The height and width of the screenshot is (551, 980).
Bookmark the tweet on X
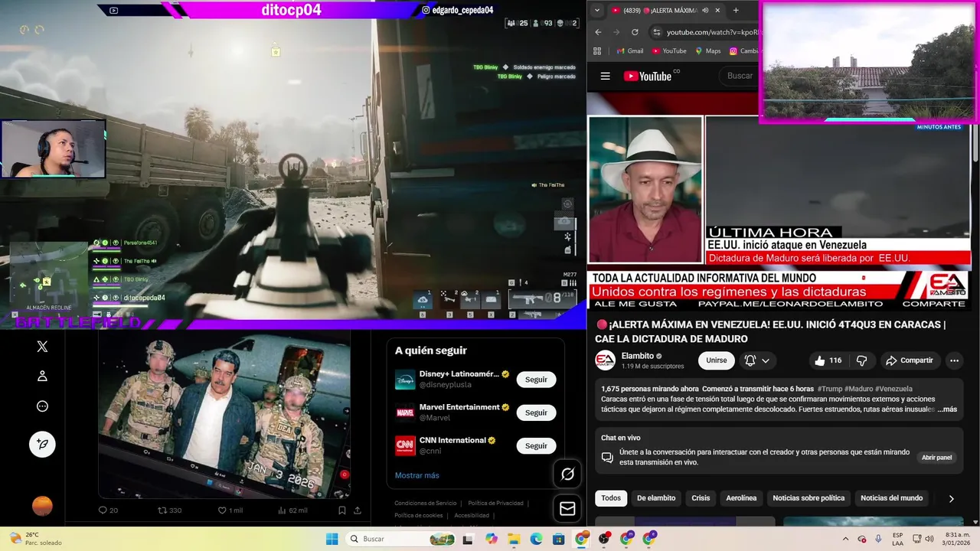341,510
